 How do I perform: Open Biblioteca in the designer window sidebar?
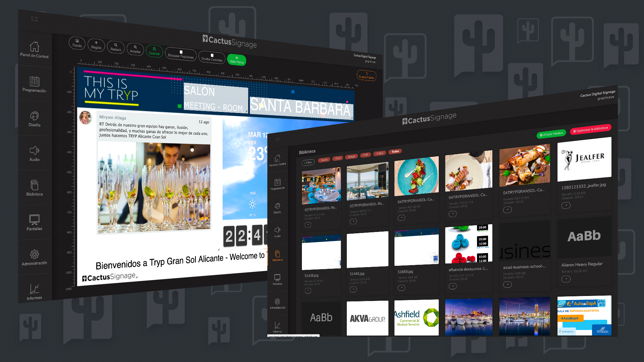pyautogui.click(x=34, y=188)
